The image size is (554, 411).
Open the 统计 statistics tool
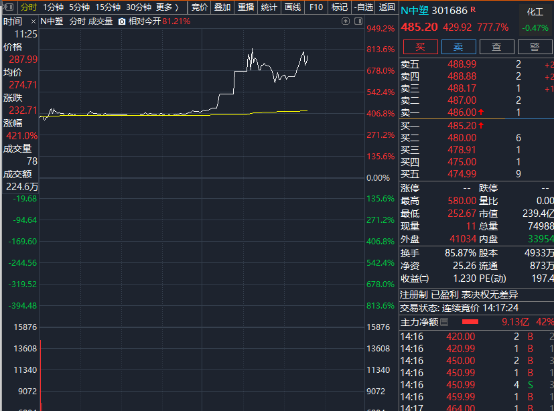[x=269, y=7]
